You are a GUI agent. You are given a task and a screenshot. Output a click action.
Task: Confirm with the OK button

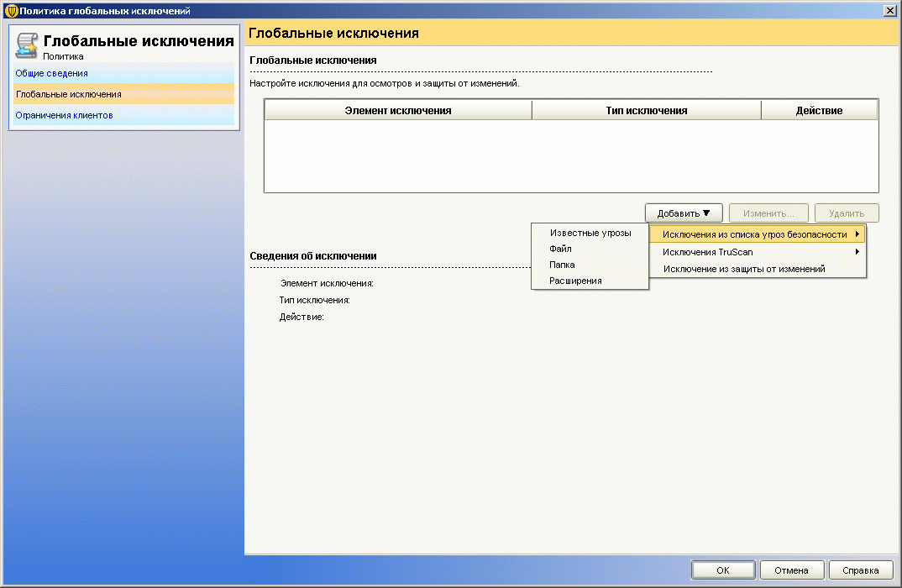(723, 570)
